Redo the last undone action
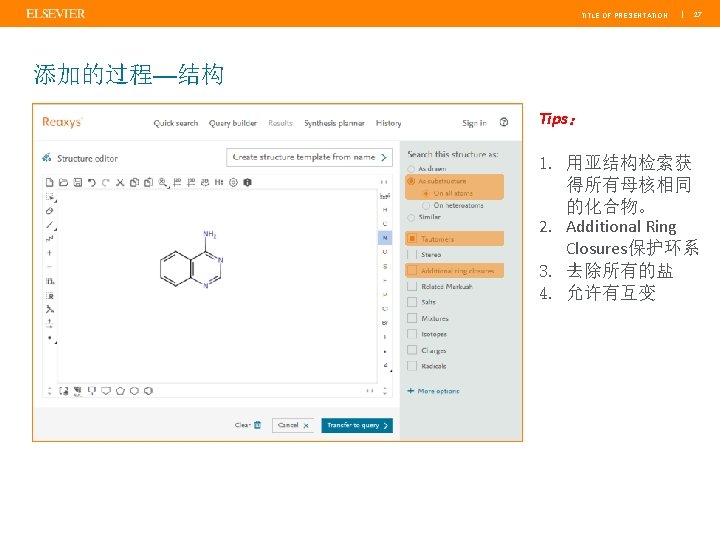The height and width of the screenshot is (540, 720). coord(106,182)
